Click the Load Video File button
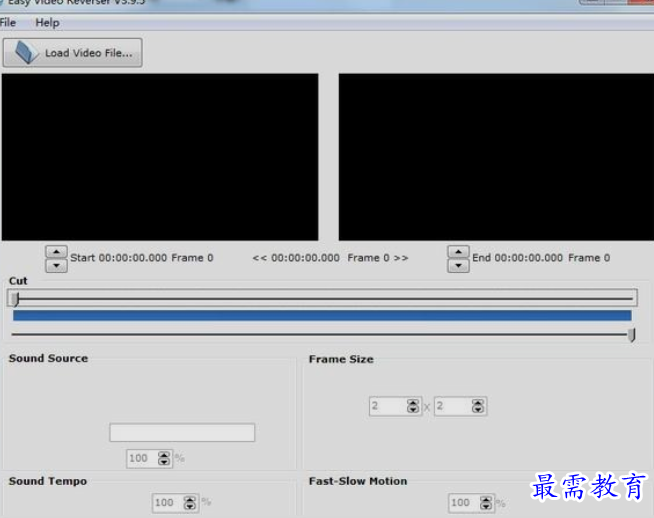This screenshot has height=518, width=654. pos(73,53)
